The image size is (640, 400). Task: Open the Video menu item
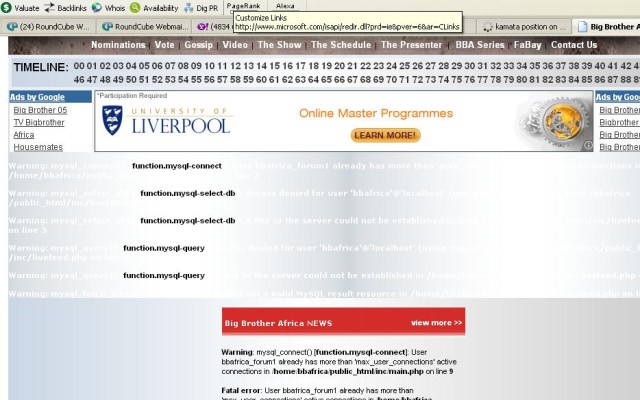[235, 44]
